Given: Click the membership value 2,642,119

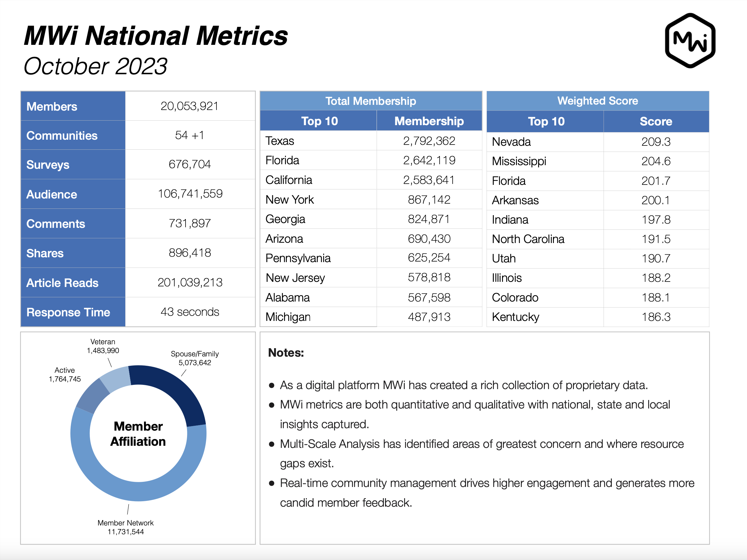Looking at the screenshot, I should point(429,160).
